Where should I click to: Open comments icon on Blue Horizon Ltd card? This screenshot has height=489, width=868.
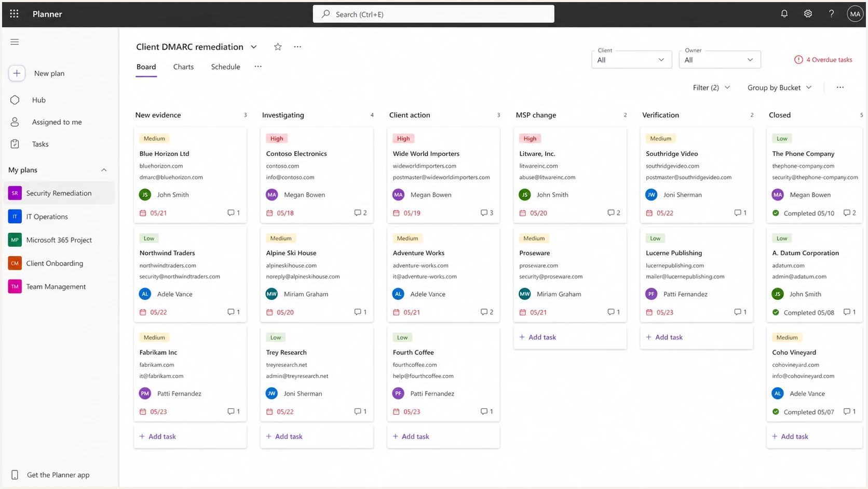pyautogui.click(x=231, y=213)
